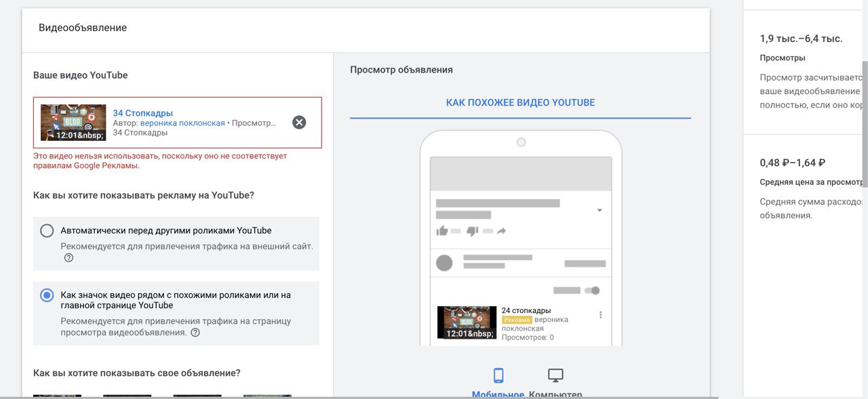Click like thumb icon in phone preview
This screenshot has width=868, height=399.
442,231
